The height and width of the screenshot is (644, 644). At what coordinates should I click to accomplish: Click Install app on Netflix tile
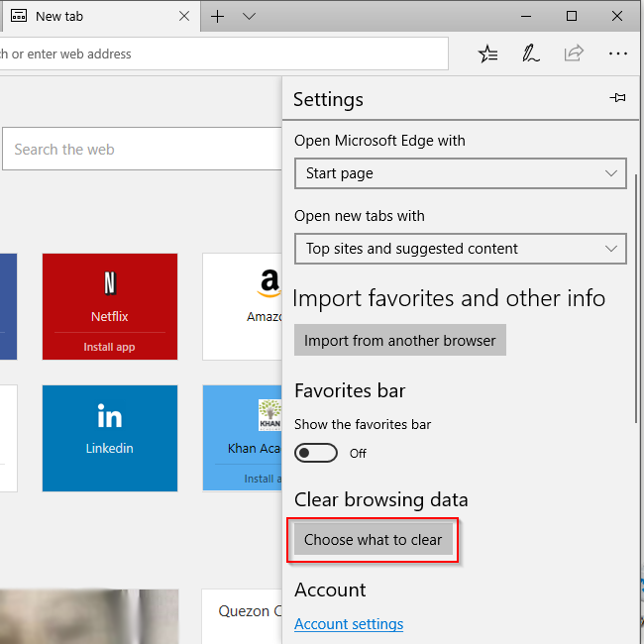tap(109, 347)
